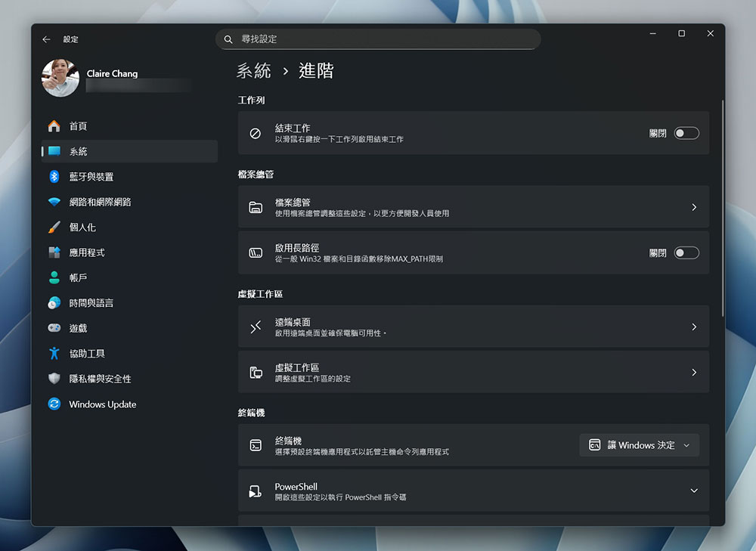
Task: Click the 遠端桌面 remote icon
Action: pyautogui.click(x=255, y=327)
